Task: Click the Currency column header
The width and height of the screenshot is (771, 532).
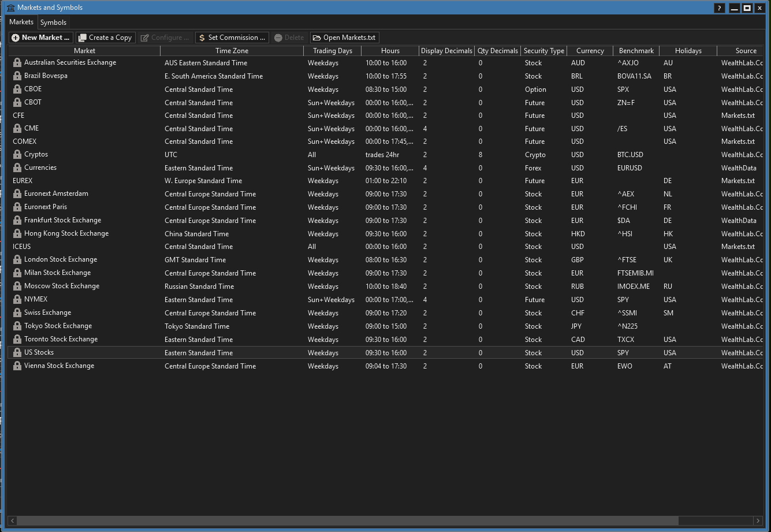Action: click(590, 51)
